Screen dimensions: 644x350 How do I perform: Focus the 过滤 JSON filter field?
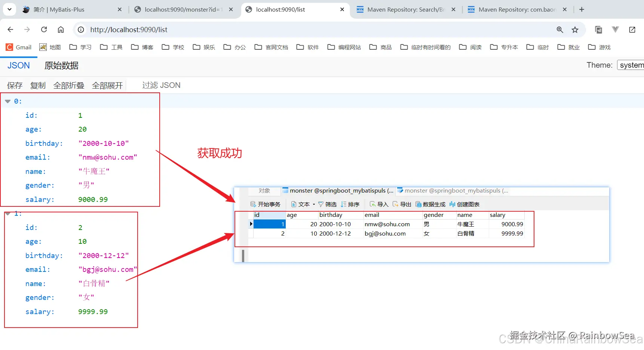(162, 85)
